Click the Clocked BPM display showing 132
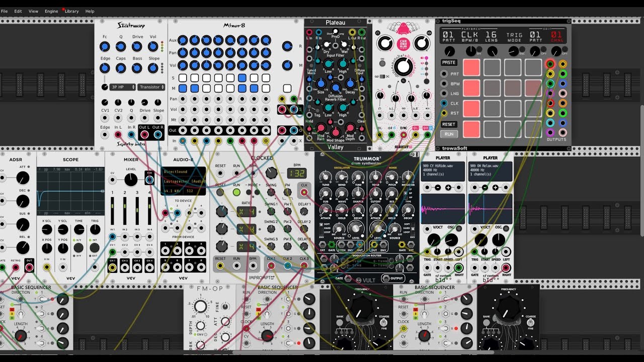The image size is (644, 362). [x=297, y=173]
